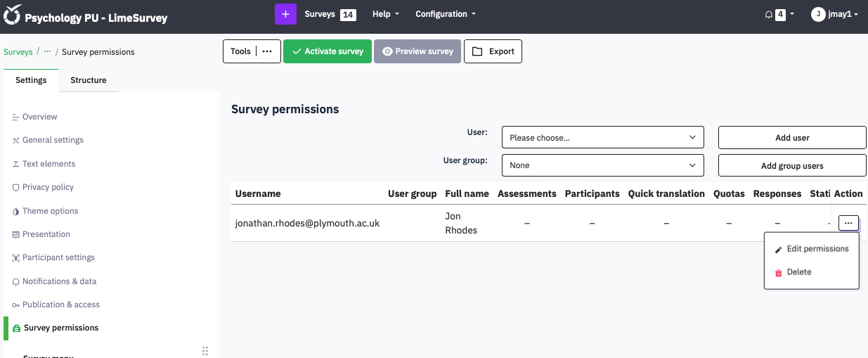Click the Activate survey button
This screenshot has height=358, width=868.
[x=328, y=51]
